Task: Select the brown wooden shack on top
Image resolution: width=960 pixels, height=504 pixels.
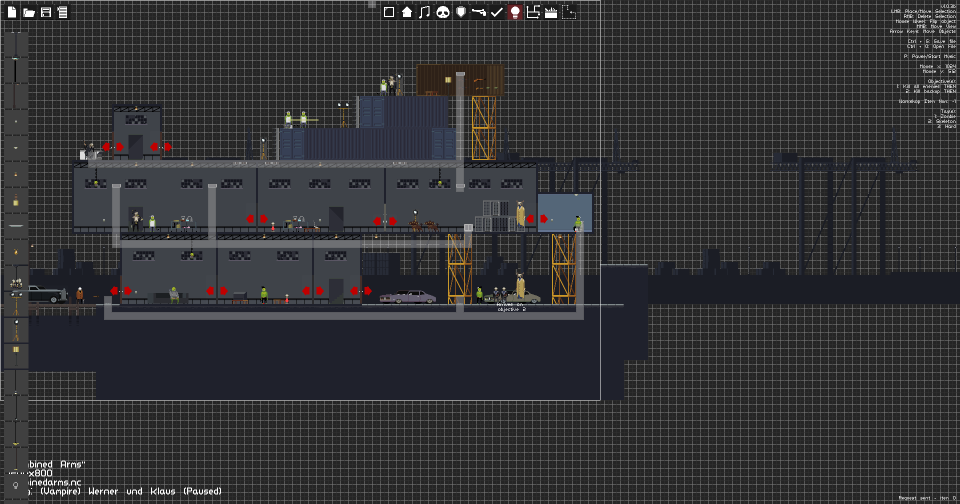Action: click(x=460, y=80)
